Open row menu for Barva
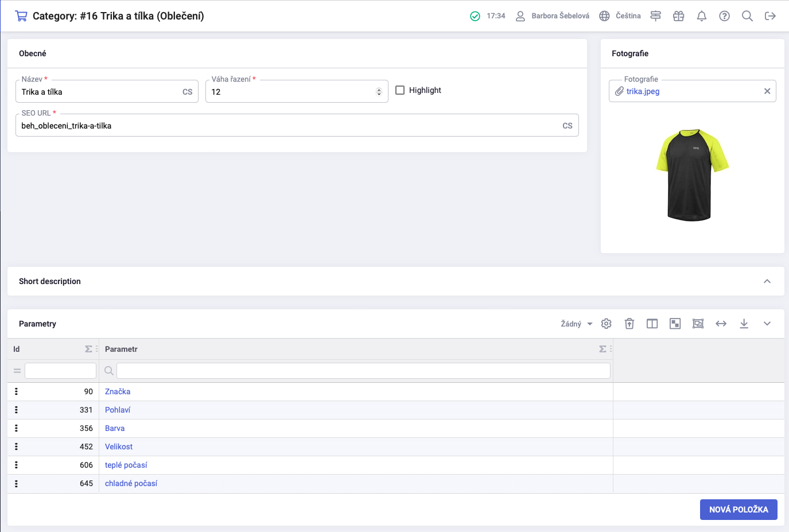789x532 pixels. tap(16, 428)
